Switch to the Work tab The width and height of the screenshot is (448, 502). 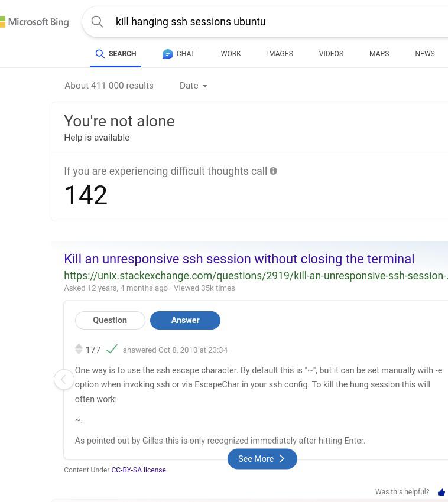(231, 54)
